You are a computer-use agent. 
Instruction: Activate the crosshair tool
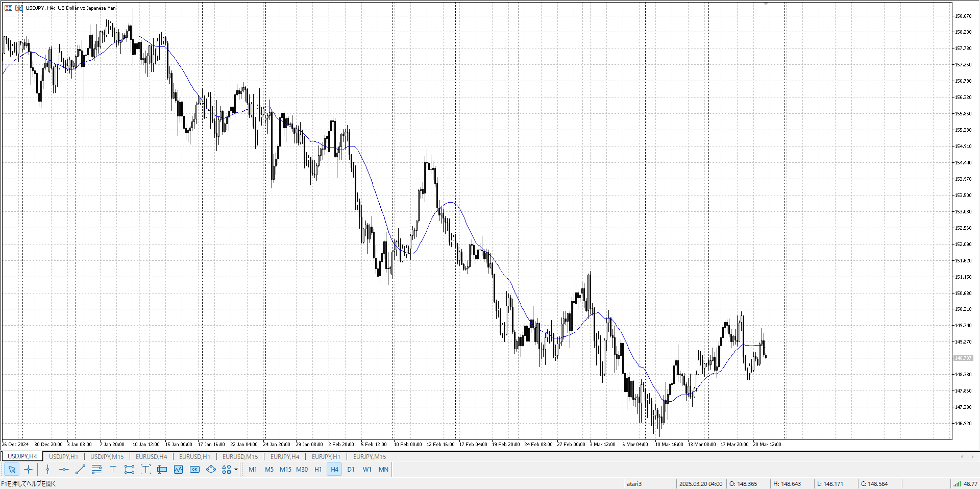(28, 470)
